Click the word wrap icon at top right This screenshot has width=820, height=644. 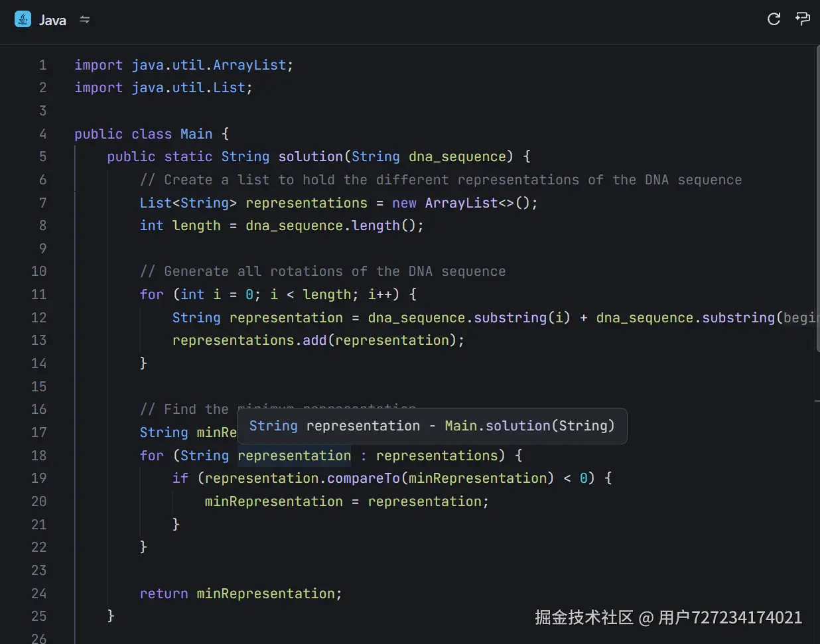coord(803,19)
